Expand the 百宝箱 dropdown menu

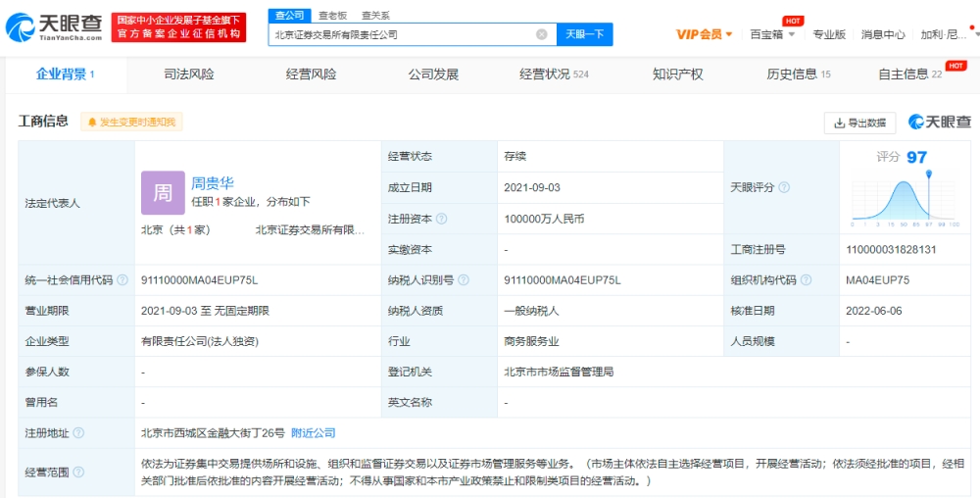[772, 34]
